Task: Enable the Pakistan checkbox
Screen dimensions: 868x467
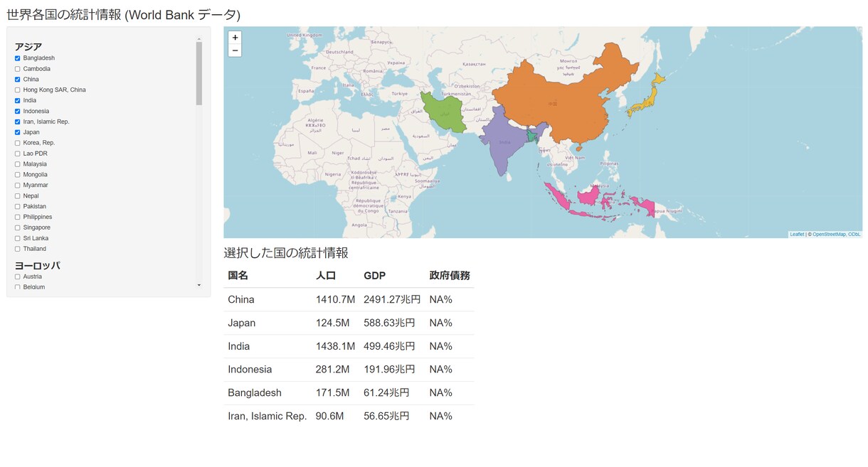Action: pyautogui.click(x=18, y=207)
